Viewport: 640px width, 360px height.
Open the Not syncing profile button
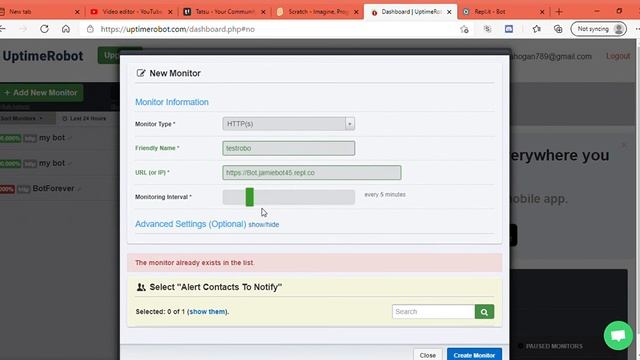click(598, 29)
